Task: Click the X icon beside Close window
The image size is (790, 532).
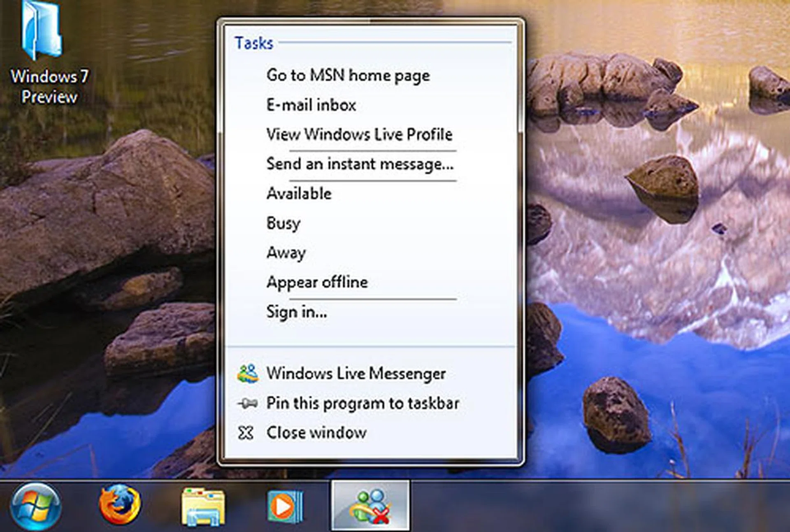Action: point(246,433)
